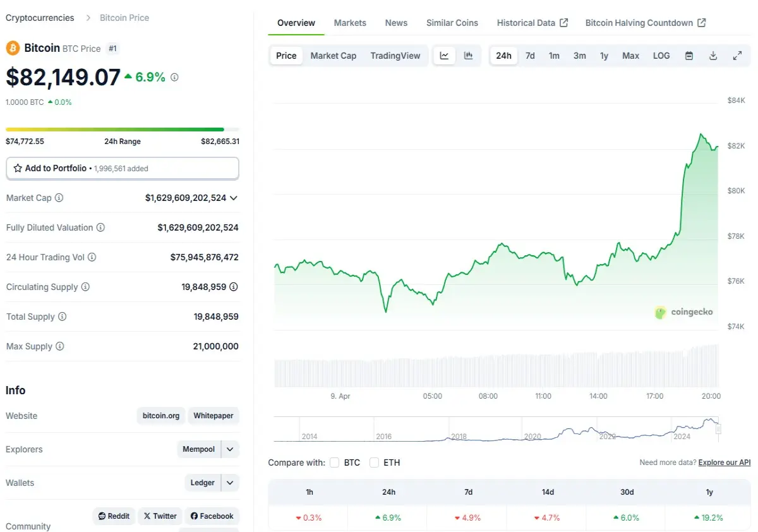Select 24h time range
Image resolution: width=758 pixels, height=532 pixels.
point(503,56)
